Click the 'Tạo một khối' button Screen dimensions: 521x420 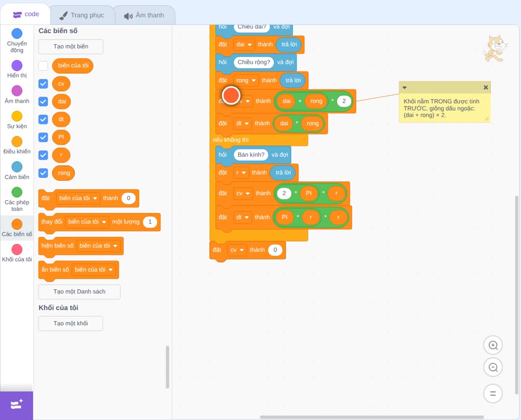coord(71,324)
